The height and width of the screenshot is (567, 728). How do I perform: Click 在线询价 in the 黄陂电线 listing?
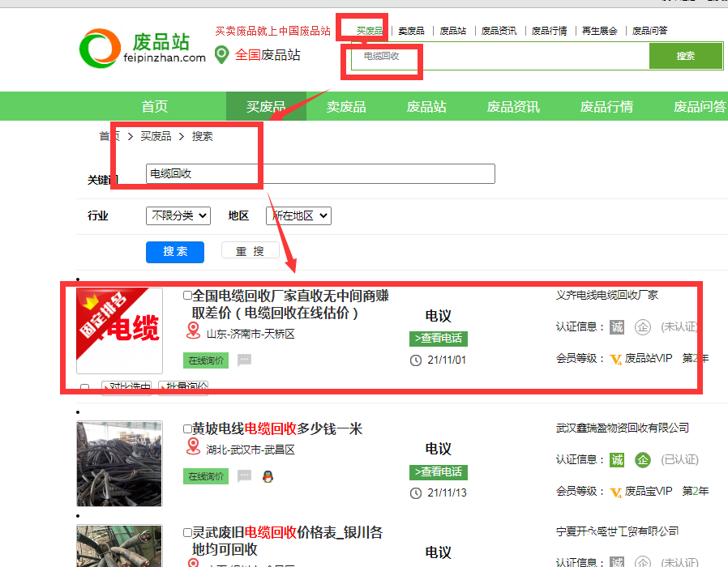[206, 476]
